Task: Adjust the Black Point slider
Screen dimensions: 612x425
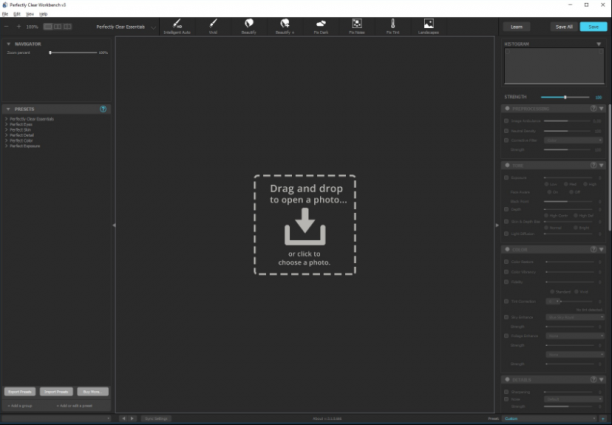Action: 568,201
